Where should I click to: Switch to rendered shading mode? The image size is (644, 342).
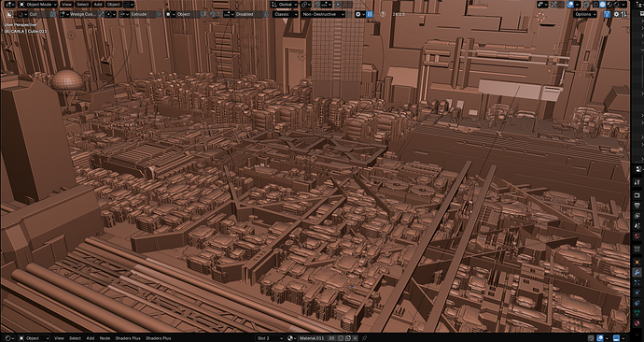617,5
